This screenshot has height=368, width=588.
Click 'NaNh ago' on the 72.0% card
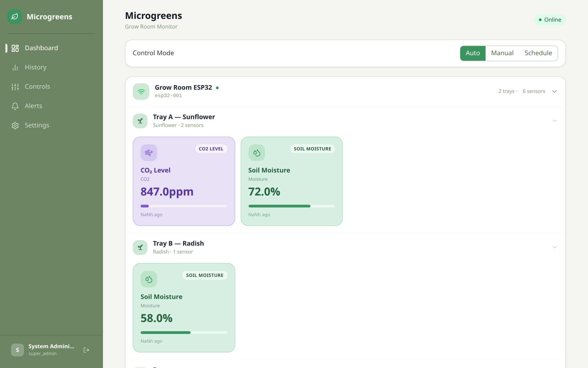pyautogui.click(x=259, y=215)
